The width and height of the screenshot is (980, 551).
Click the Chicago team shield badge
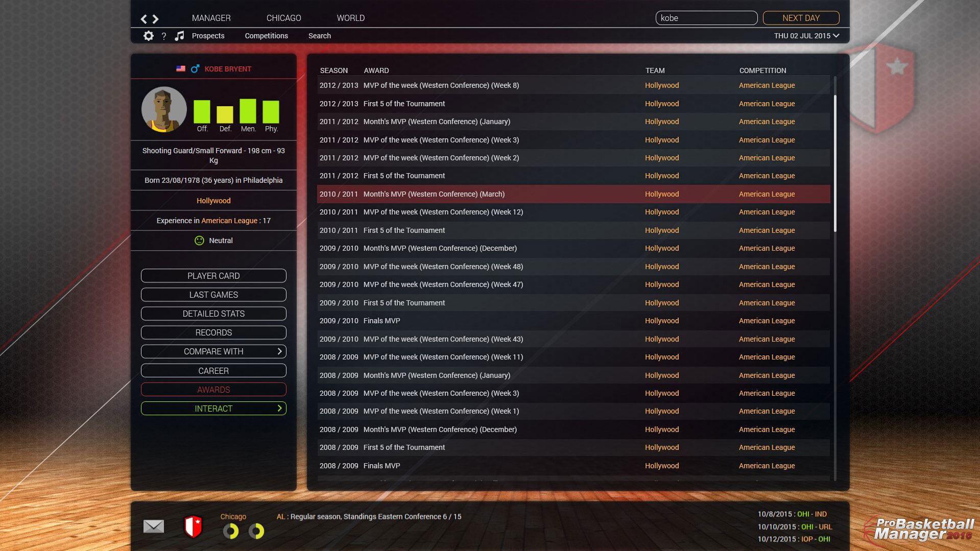click(x=193, y=526)
